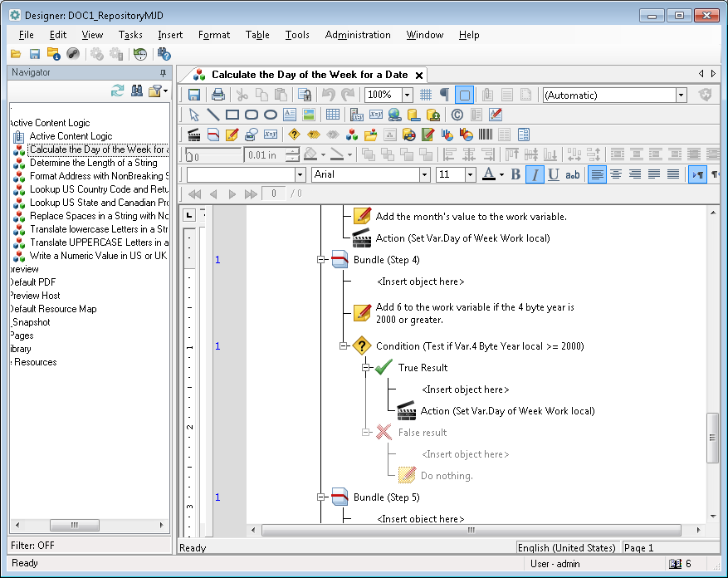
Task: Click the binoculars search icon in Navigator
Action: (137, 91)
